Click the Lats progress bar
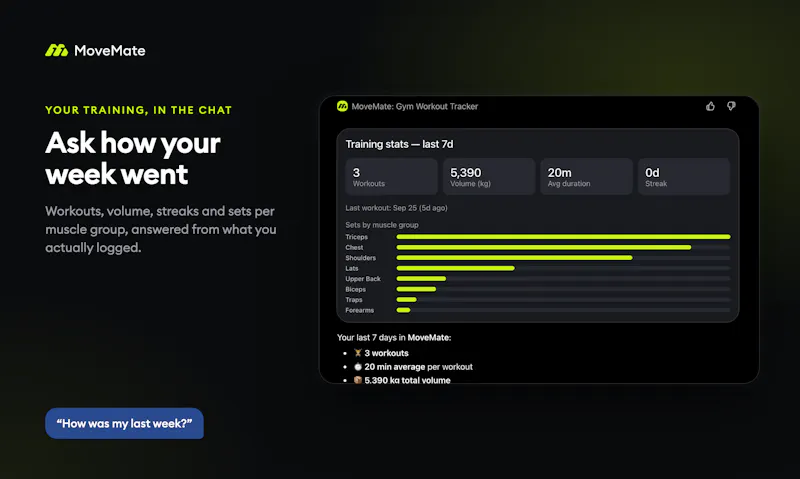The width and height of the screenshot is (800, 479). coord(563,268)
